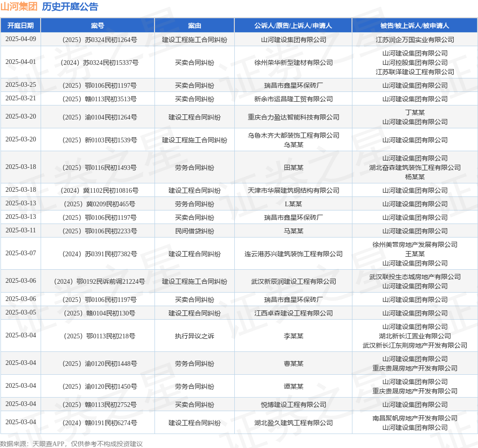Click plaintiff 武汉新辰润建设工程有限公司
The image size is (478, 448).
tap(293, 281)
